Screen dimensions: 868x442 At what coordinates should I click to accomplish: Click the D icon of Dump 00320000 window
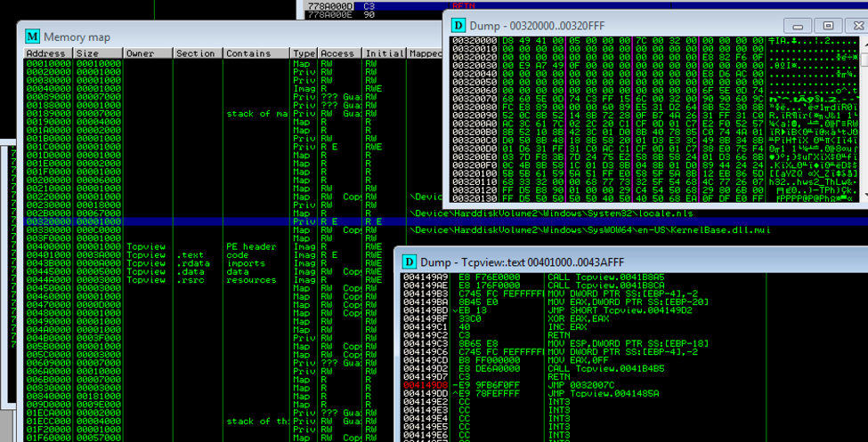[x=458, y=26]
